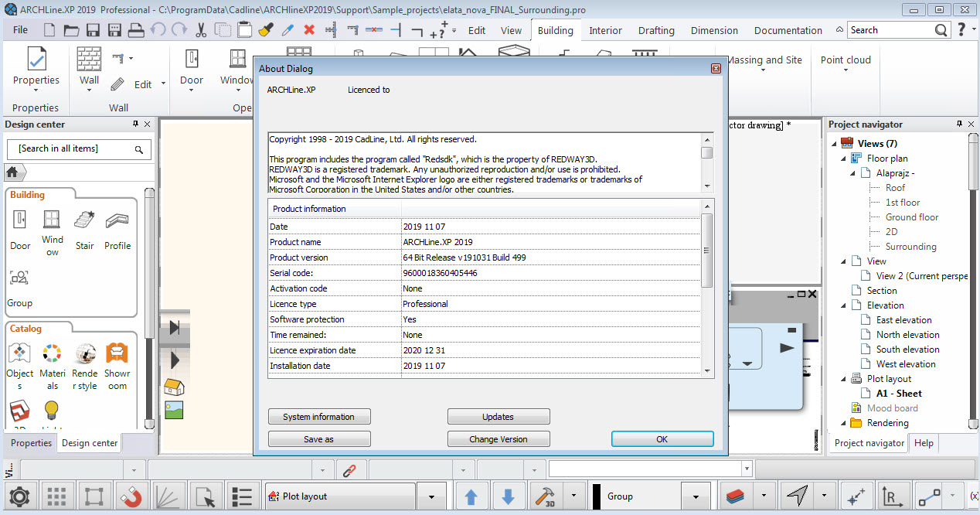980x515 pixels.
Task: Click the blue up arrow floor icon
Action: [x=471, y=496]
